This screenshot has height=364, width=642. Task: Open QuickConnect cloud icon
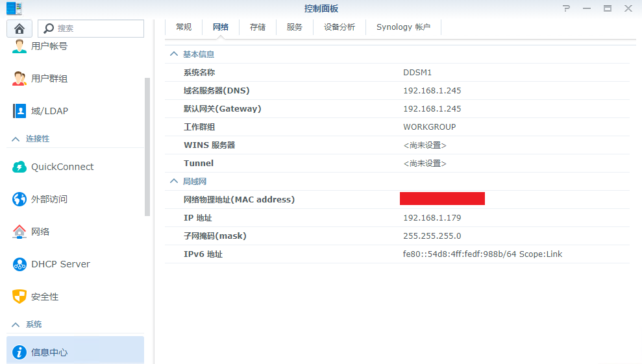(19, 167)
